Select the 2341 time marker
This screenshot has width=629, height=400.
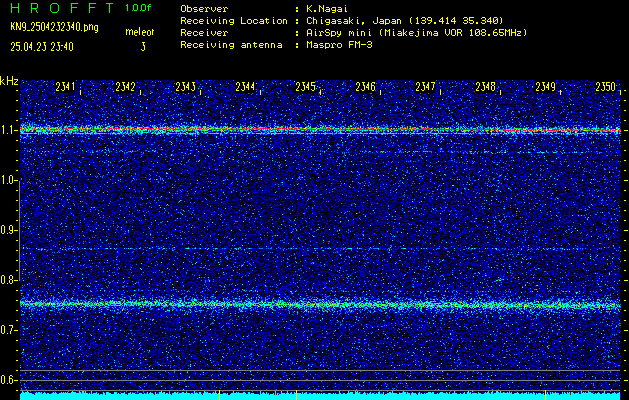[x=65, y=87]
